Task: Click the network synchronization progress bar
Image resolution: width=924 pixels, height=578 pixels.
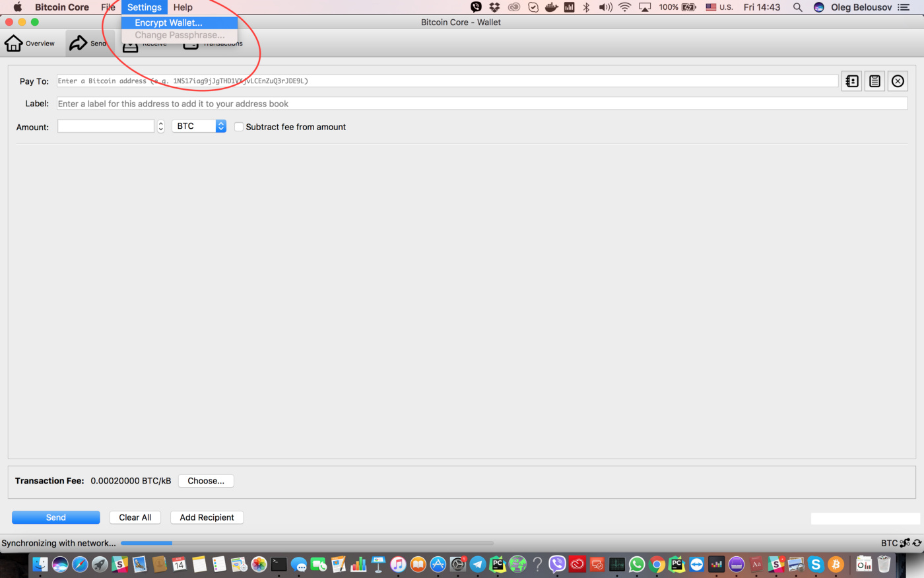Action: (307, 543)
